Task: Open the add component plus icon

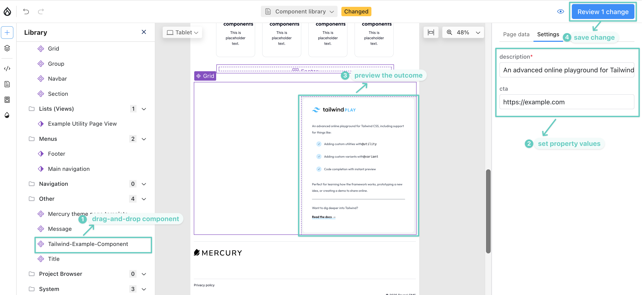Action: coord(7,33)
